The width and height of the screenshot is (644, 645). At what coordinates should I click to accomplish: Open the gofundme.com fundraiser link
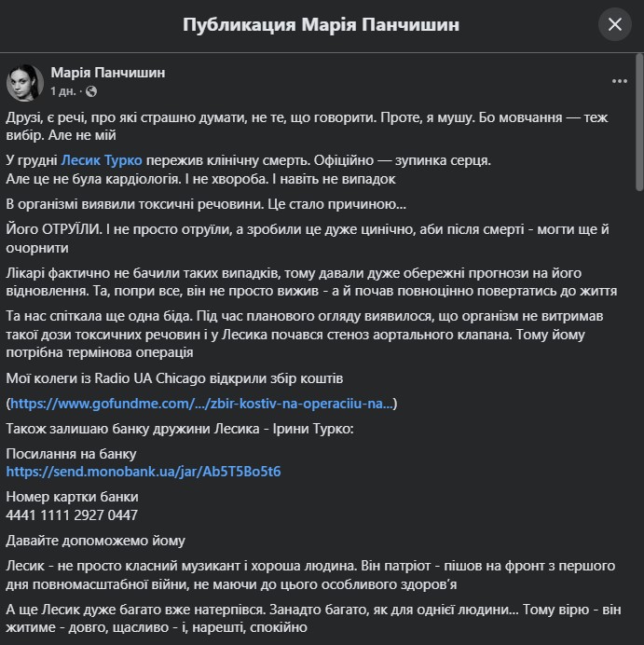[x=201, y=404]
